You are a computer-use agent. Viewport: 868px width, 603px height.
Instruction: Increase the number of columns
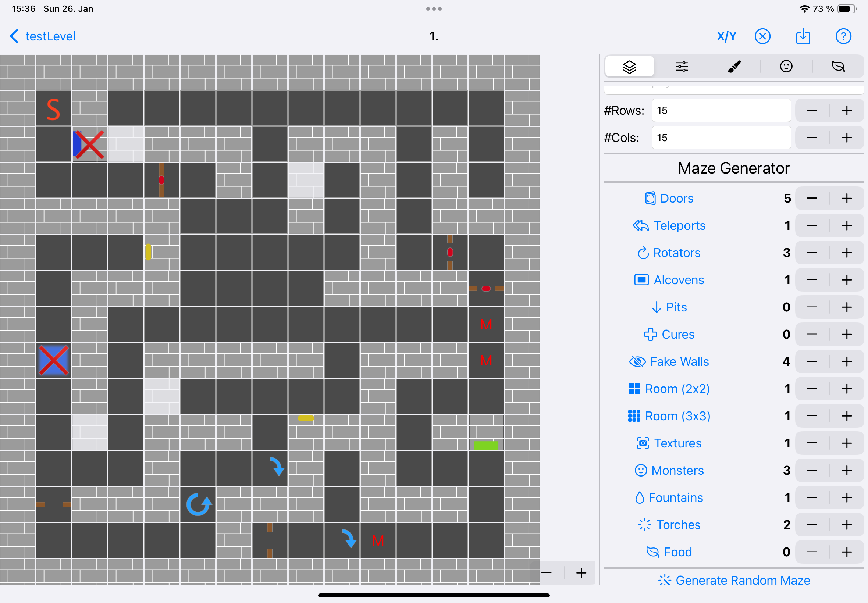coord(847,138)
